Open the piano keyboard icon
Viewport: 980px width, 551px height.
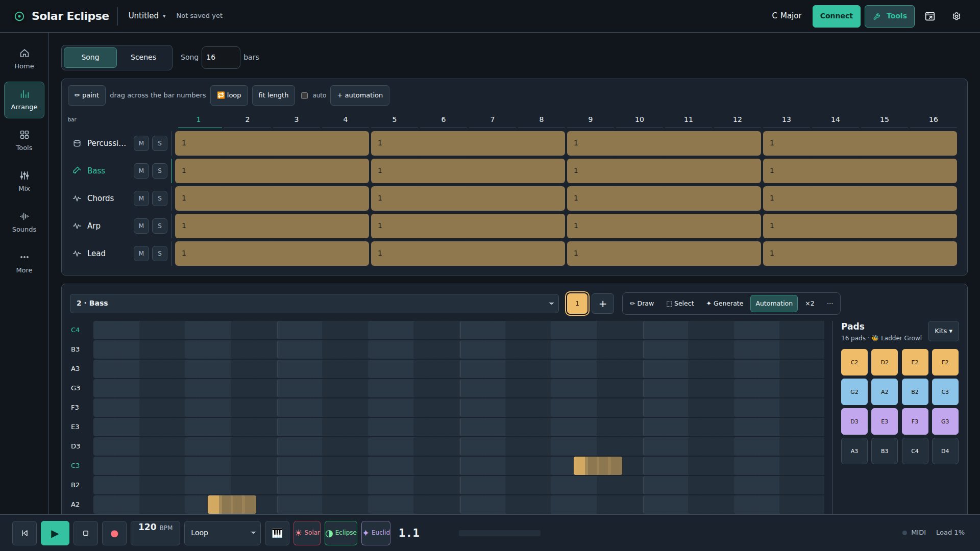277,533
